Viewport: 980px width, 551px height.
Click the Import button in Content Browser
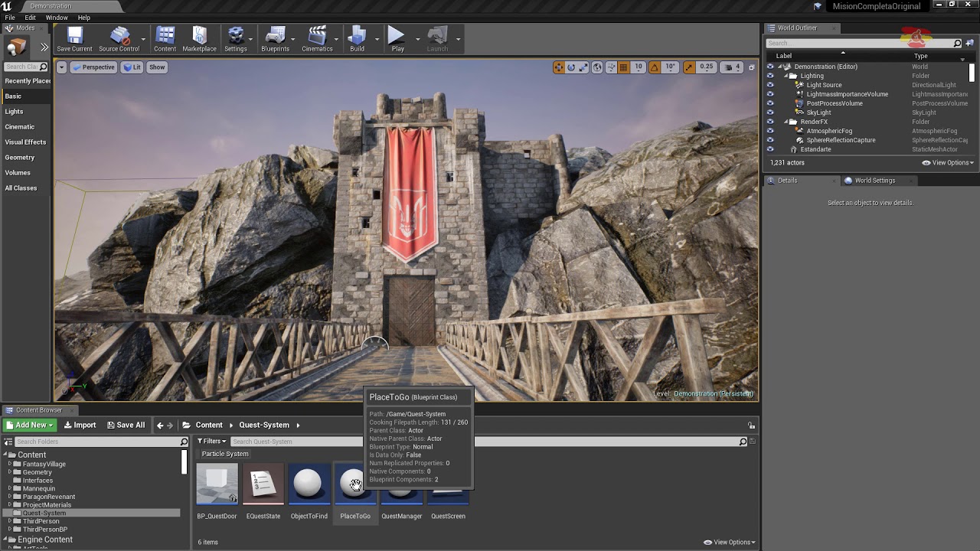pyautogui.click(x=80, y=425)
